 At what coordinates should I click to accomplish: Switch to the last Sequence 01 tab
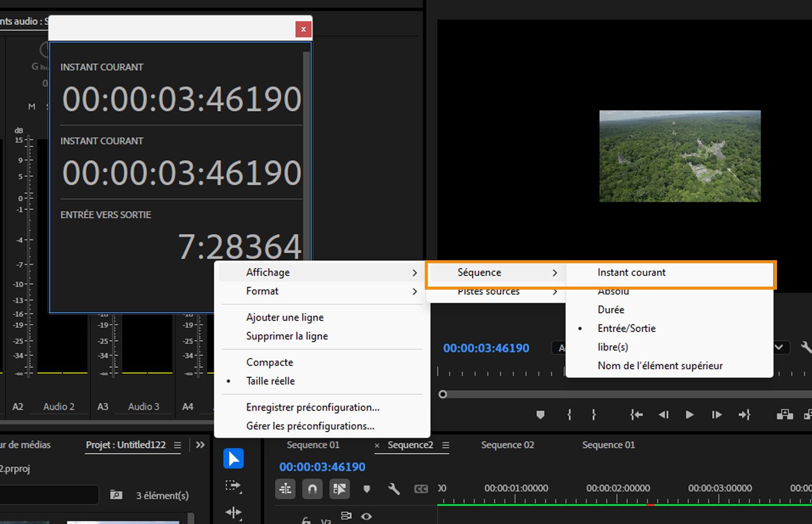608,445
